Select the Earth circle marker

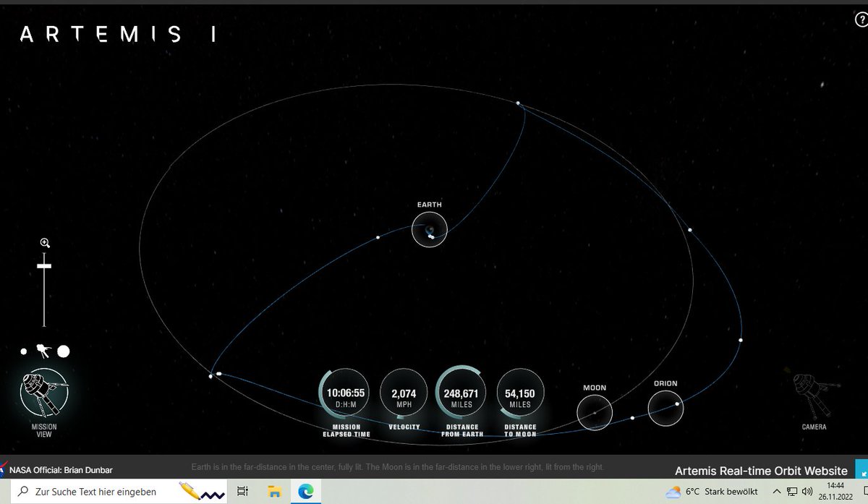tap(430, 231)
